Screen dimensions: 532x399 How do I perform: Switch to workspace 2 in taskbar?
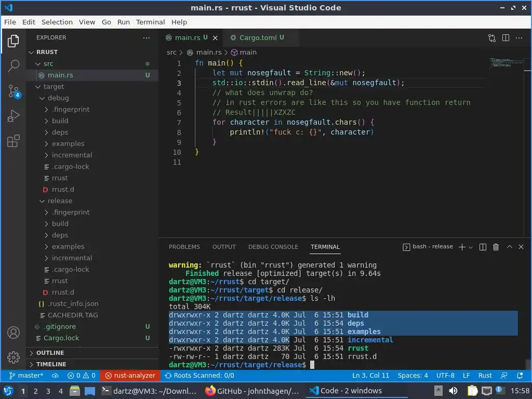click(x=36, y=391)
